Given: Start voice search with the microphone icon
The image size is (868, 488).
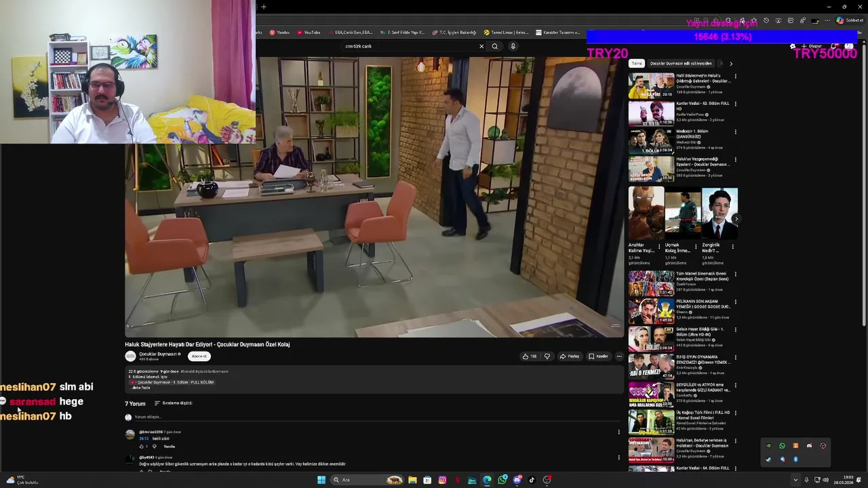Looking at the screenshot, I should [x=513, y=46].
